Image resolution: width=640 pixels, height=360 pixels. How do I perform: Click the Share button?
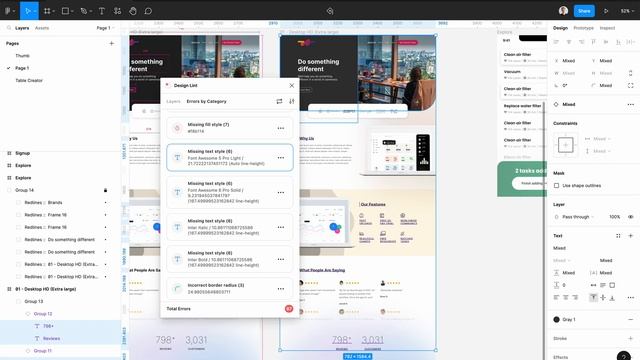pos(584,11)
